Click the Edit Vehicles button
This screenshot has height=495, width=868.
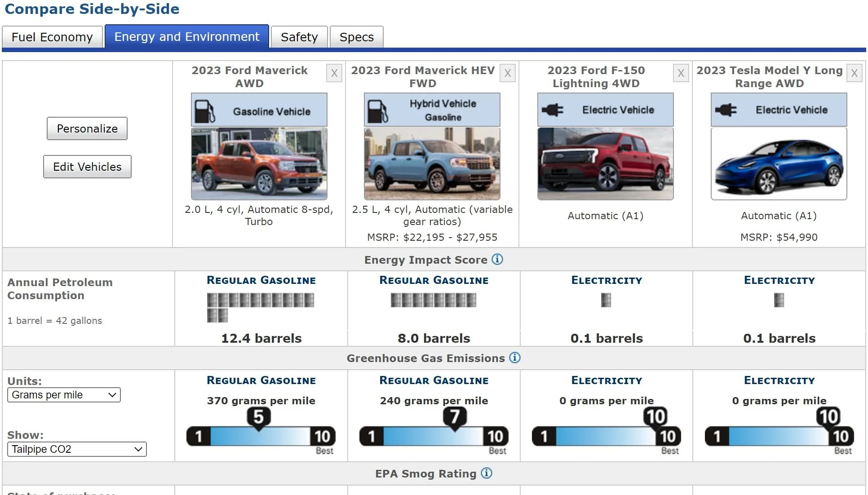(x=87, y=167)
